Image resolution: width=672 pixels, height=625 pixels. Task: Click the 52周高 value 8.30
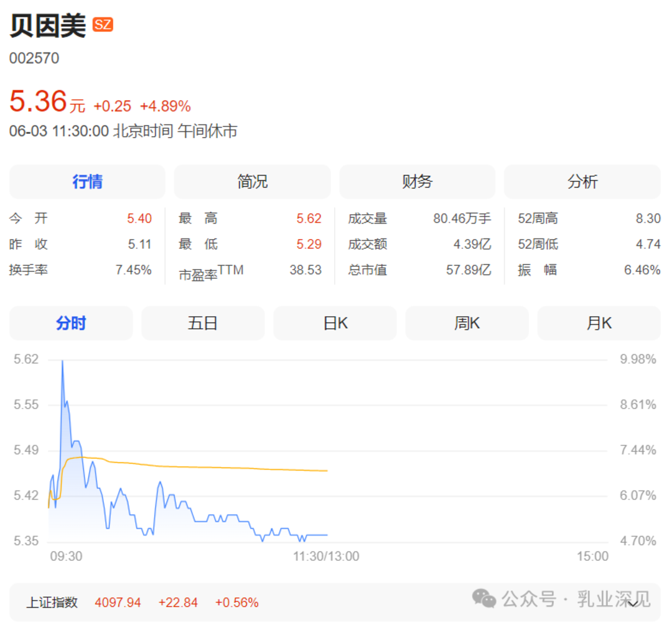pos(648,219)
